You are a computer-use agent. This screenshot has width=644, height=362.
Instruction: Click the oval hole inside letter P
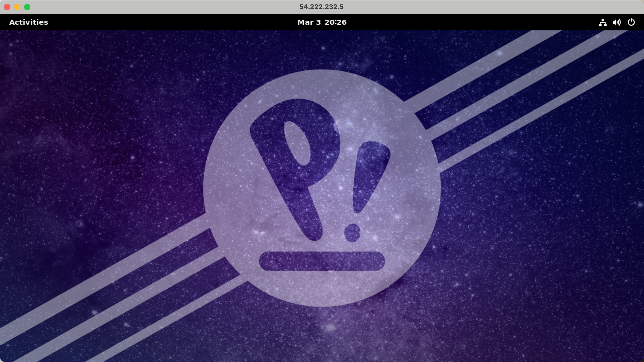coord(297,143)
